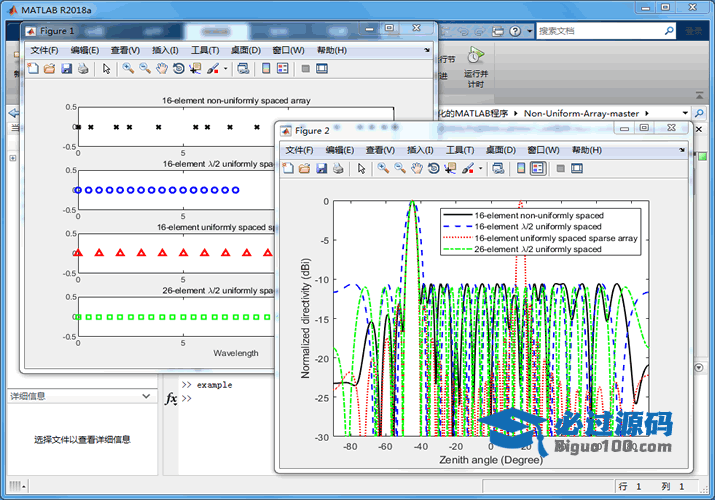Insert Colorbar icon in Figure 1 toolbar
This screenshot has height=500, width=715.
pyautogui.click(x=266, y=69)
